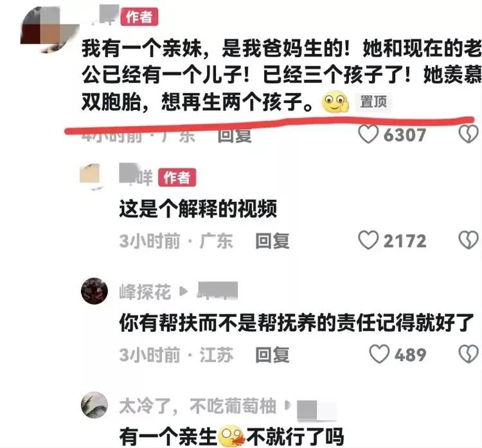
Task: Like the pinned comment with 6307 likes
Action: (368, 134)
